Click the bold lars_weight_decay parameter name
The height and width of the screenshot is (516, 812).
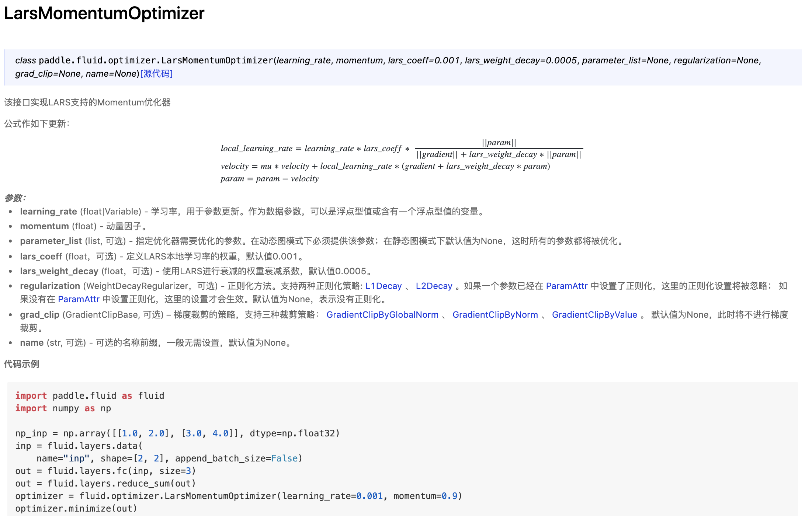coord(59,271)
